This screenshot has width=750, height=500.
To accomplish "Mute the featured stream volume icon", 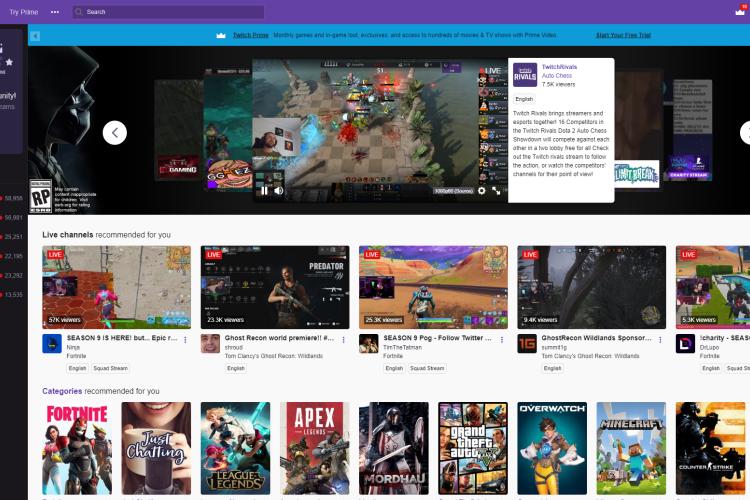I will coord(279,190).
